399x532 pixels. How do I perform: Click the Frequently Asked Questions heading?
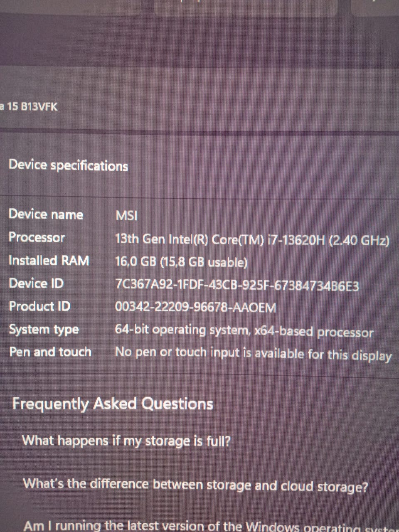113,404
